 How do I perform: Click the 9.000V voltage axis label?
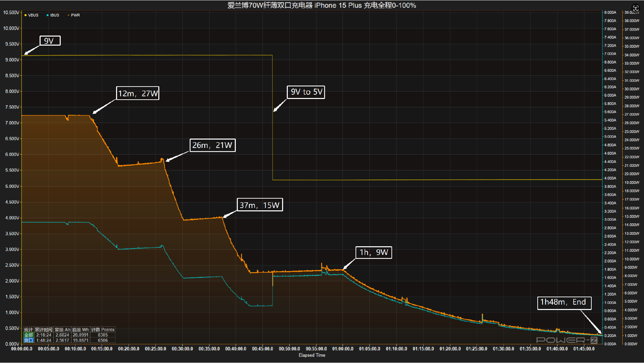click(12, 60)
